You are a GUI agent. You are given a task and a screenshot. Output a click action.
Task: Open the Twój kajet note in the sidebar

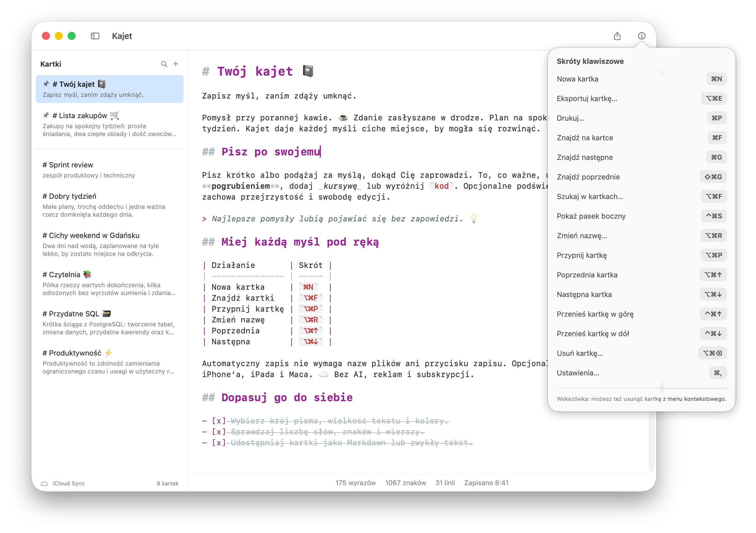coord(110,89)
